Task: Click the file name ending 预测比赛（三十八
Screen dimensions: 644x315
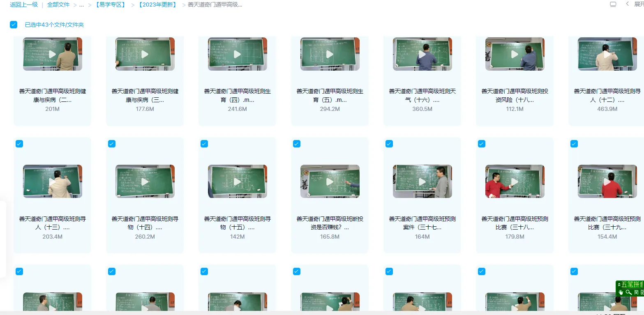Action: click(x=515, y=223)
